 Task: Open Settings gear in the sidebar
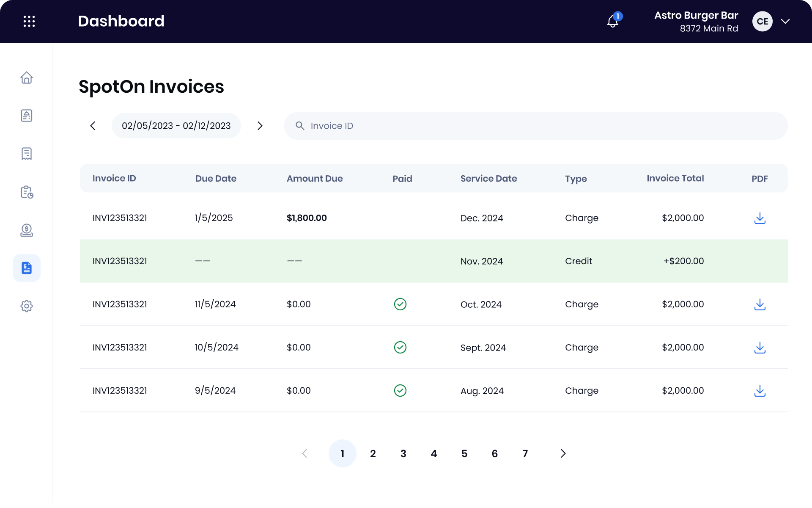27,306
